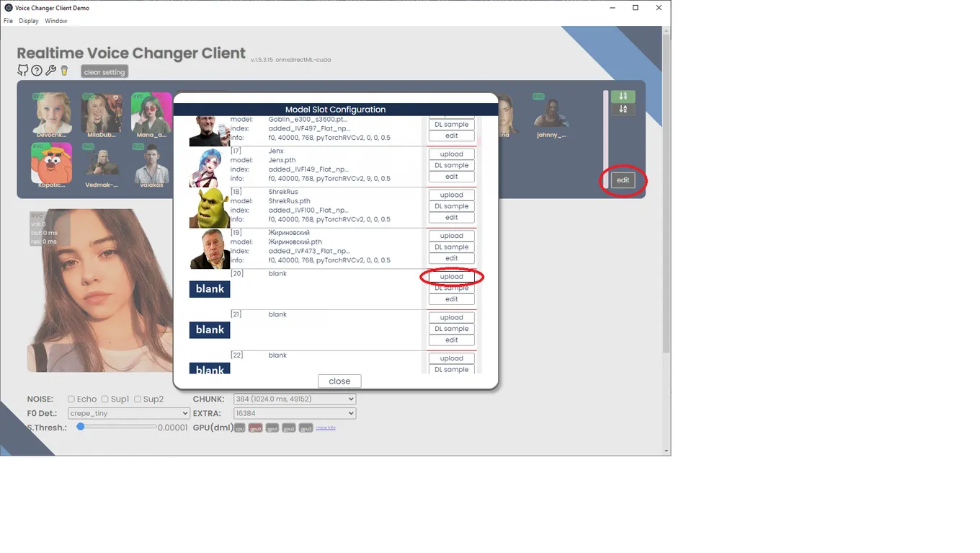Image resolution: width=980 pixels, height=553 pixels.
Task: Click the edit button in model panel
Action: coord(623,180)
